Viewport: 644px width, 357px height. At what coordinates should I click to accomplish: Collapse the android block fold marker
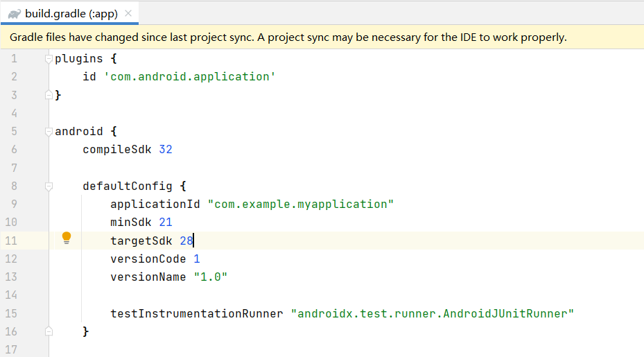coord(49,132)
